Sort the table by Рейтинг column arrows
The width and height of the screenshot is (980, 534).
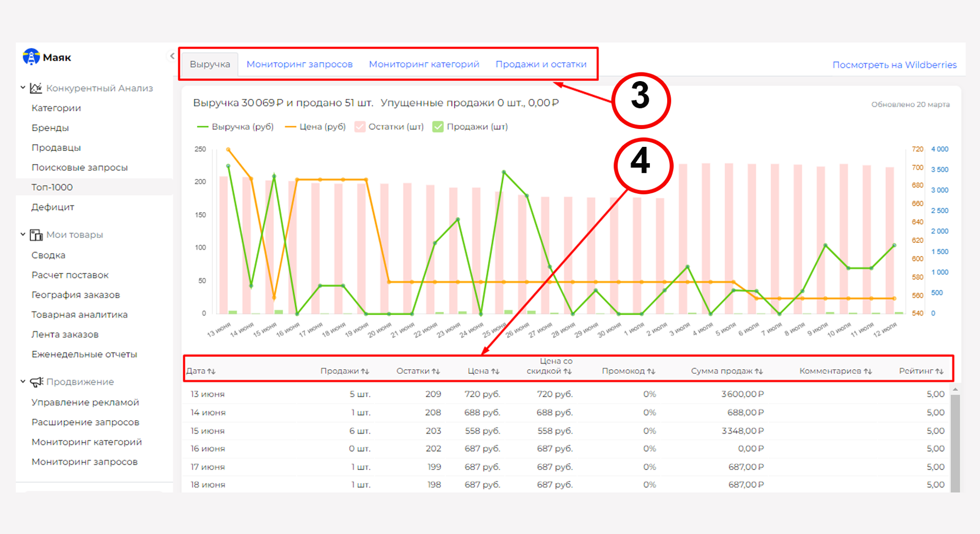point(939,371)
